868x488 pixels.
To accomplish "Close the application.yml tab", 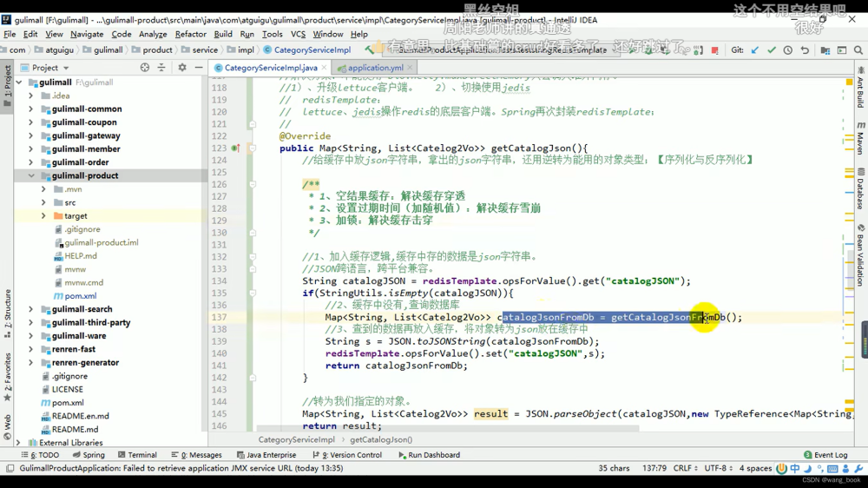I will (410, 68).
